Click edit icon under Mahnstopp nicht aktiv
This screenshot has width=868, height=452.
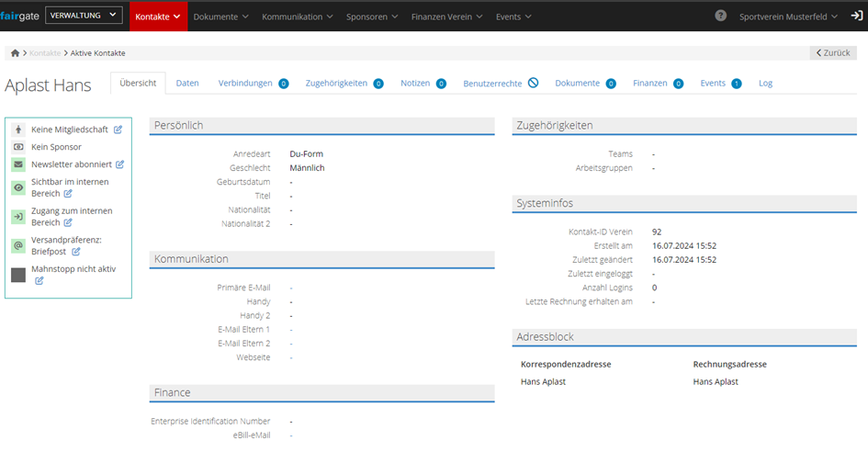[39, 280]
